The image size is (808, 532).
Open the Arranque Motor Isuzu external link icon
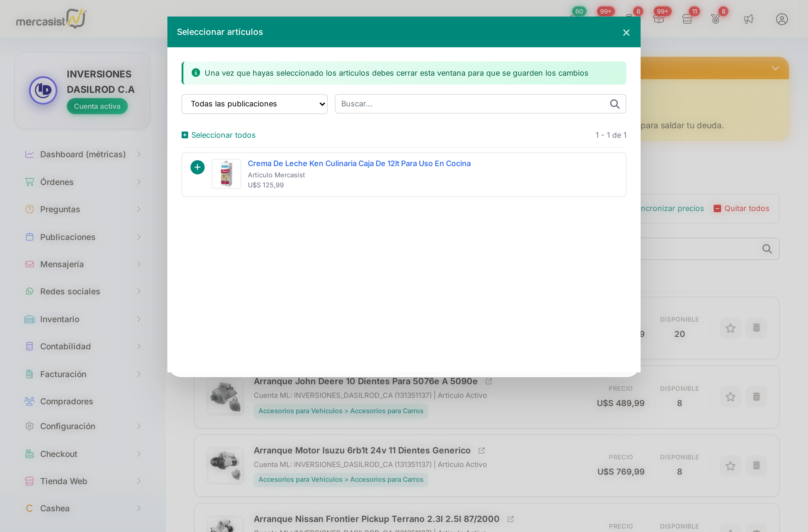click(x=481, y=450)
